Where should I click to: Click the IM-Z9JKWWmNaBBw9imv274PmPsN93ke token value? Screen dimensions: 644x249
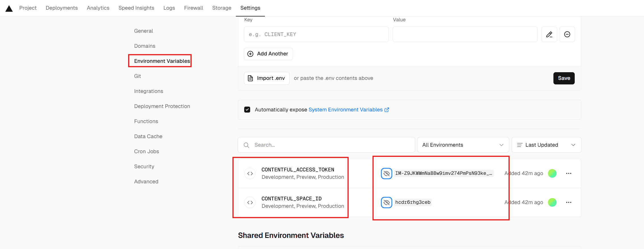tap(444, 173)
